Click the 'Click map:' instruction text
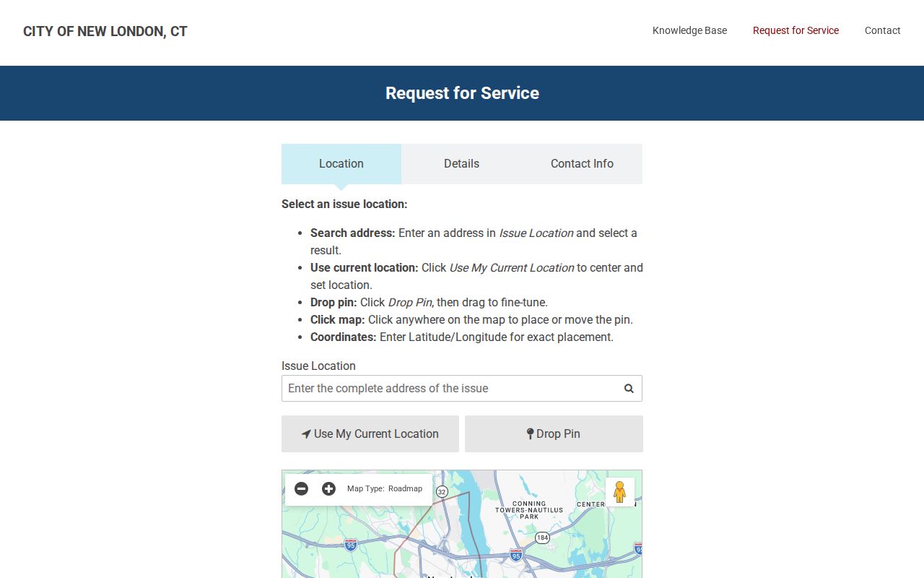 tap(338, 320)
